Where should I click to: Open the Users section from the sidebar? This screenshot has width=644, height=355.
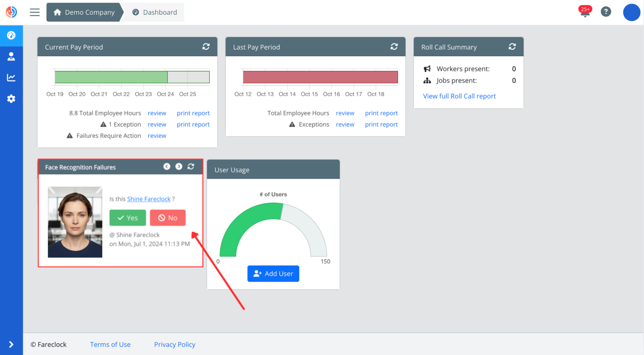(x=11, y=57)
